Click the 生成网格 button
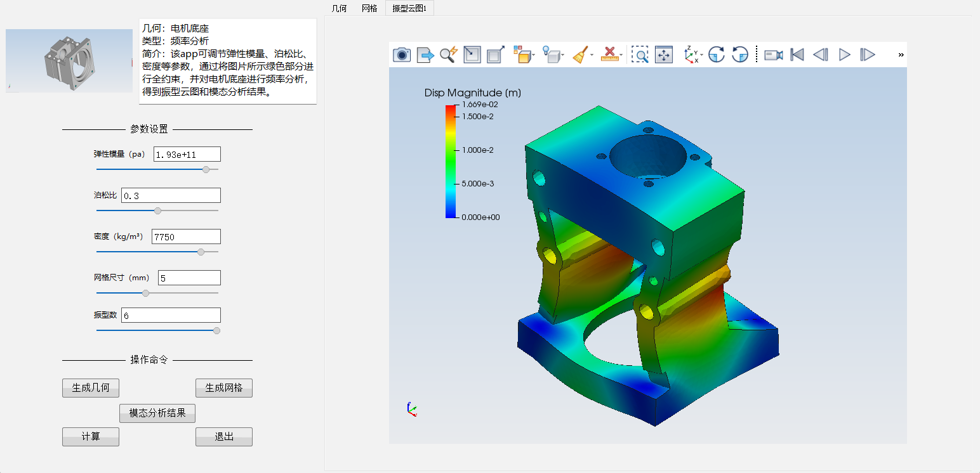980x473 pixels. coord(224,388)
